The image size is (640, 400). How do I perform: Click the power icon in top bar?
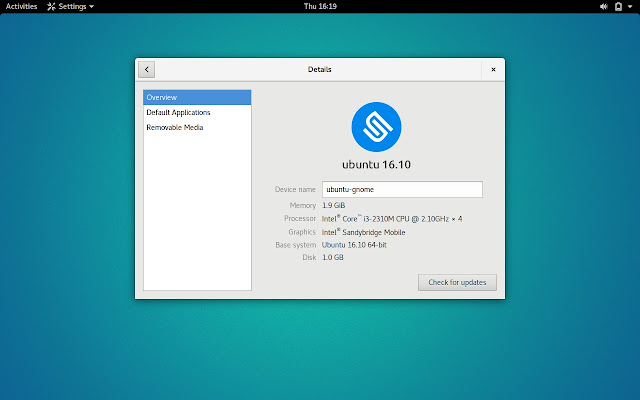tap(618, 7)
